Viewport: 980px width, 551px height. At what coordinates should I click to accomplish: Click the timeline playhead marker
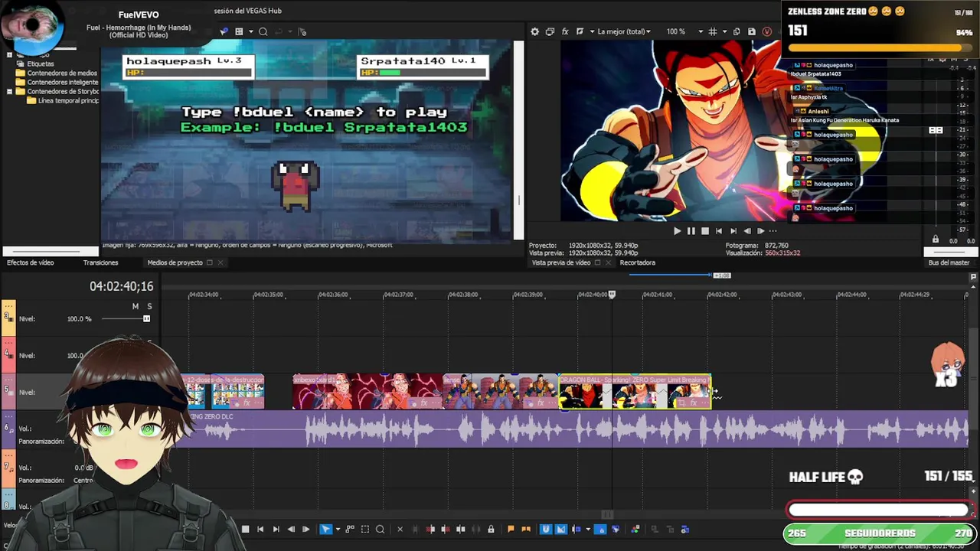coord(612,295)
